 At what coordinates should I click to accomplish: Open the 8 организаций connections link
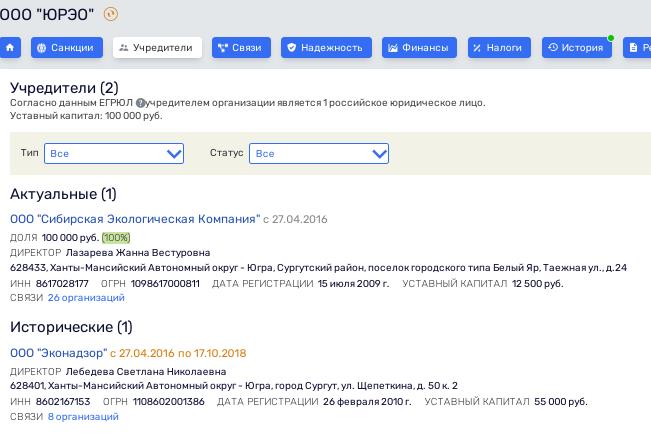coord(83,417)
